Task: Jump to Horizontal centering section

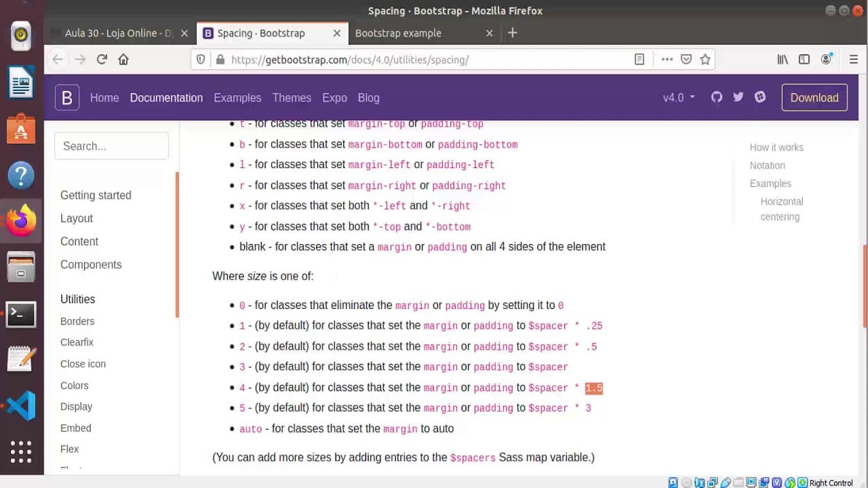Action: pos(782,209)
